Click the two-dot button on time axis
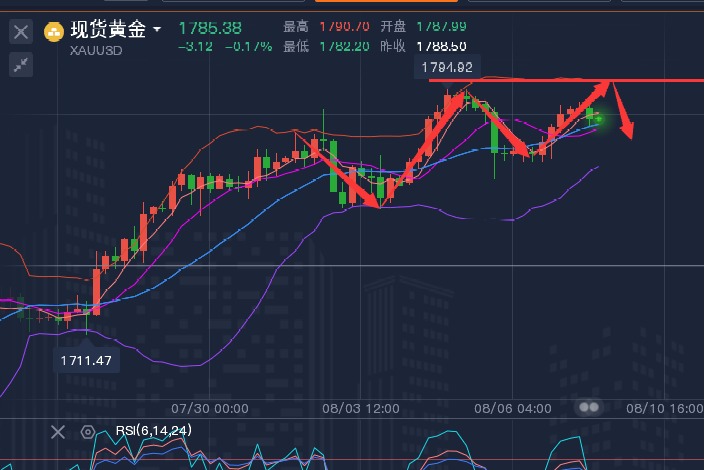 [x=589, y=408]
